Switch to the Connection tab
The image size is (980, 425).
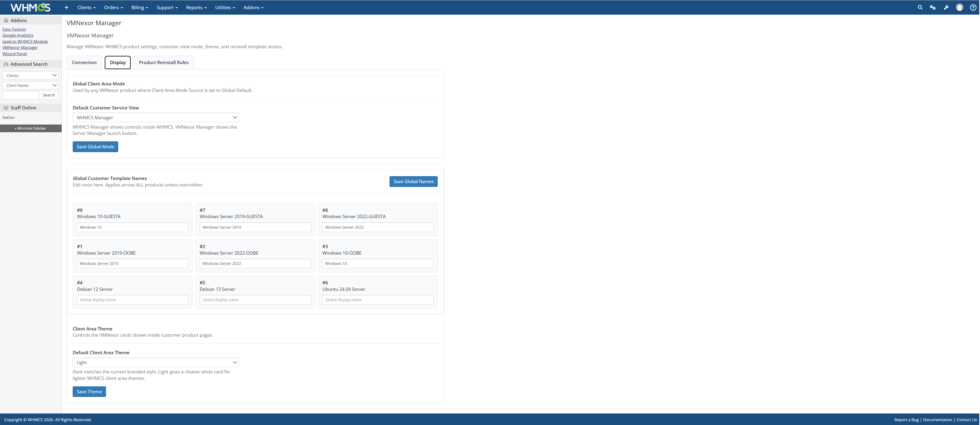pyautogui.click(x=84, y=62)
